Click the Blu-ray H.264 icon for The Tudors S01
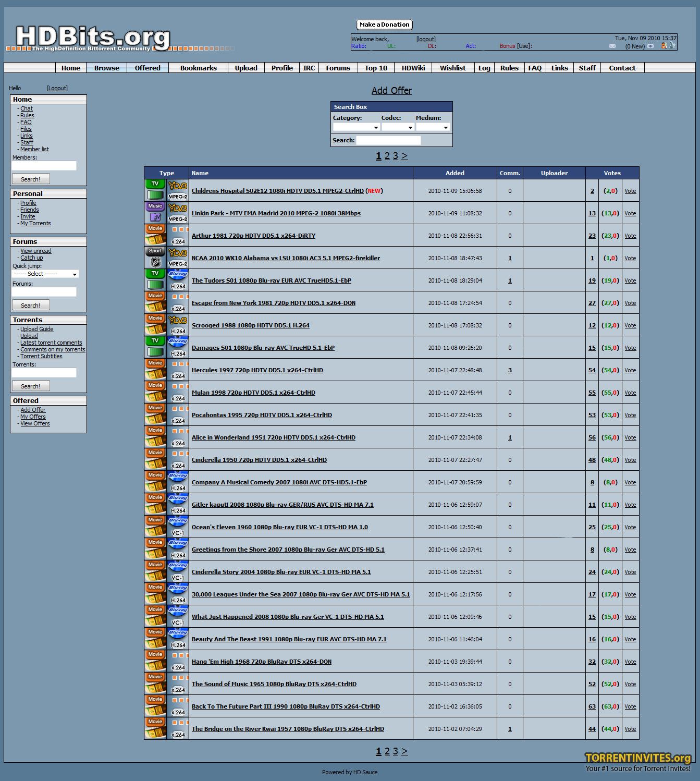Viewport: 700px width, 781px height. 178,280
